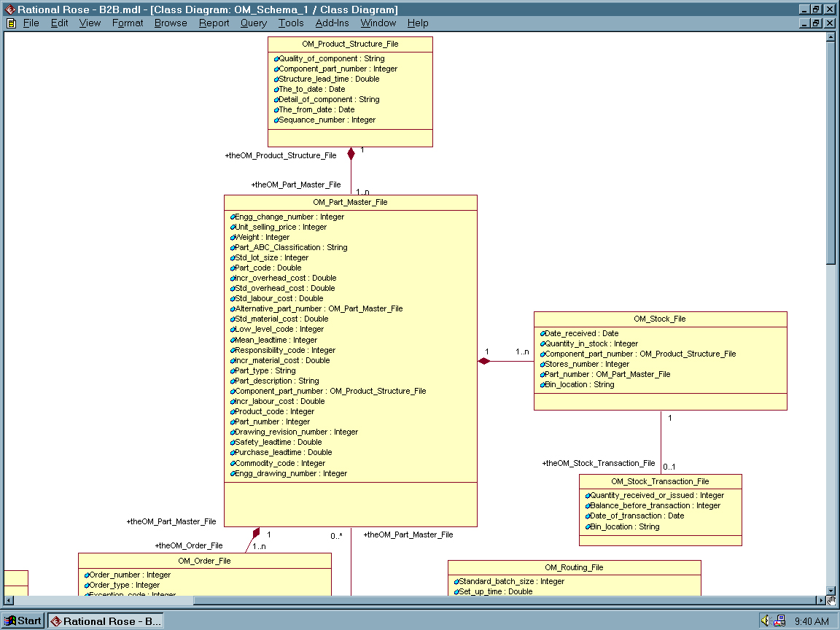840x630 pixels.
Task: Click Set_up_time : Double attribute
Action: [493, 591]
